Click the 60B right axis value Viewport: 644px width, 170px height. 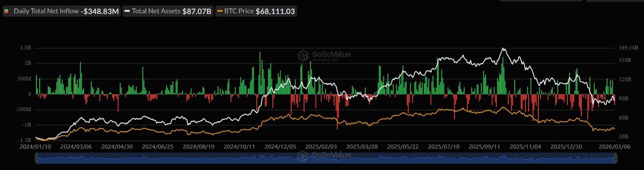(623, 118)
